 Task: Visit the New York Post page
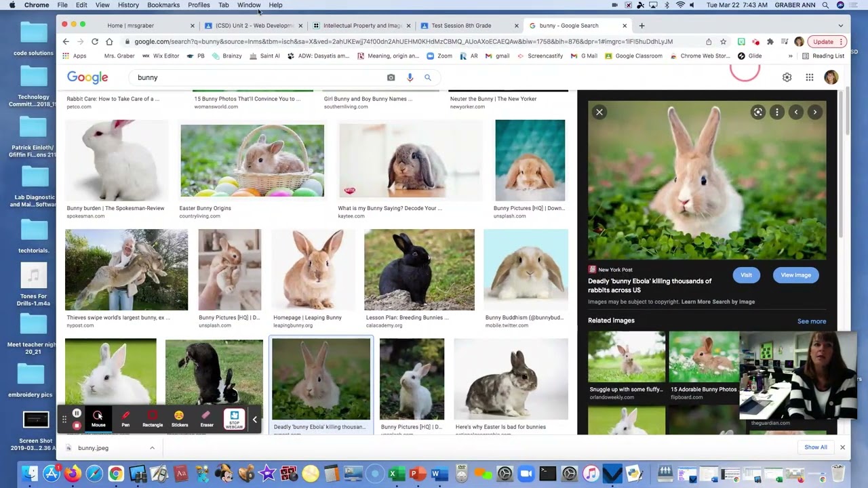click(746, 275)
